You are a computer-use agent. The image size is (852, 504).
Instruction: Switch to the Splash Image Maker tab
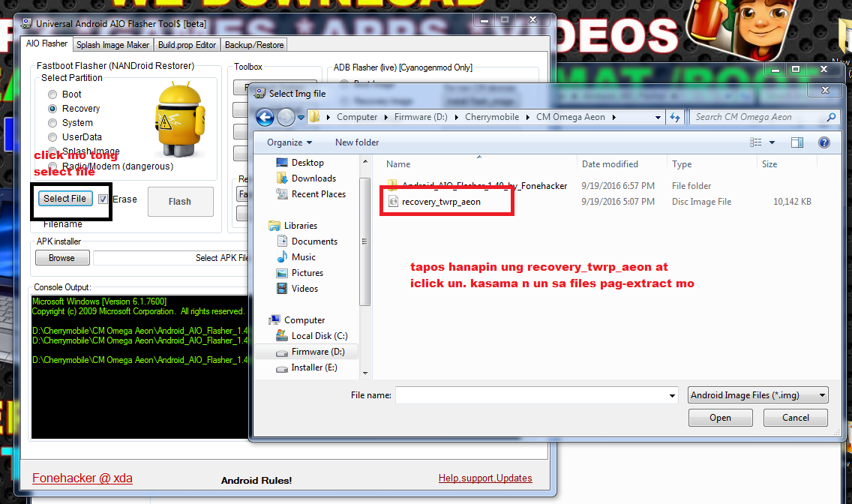click(x=112, y=45)
